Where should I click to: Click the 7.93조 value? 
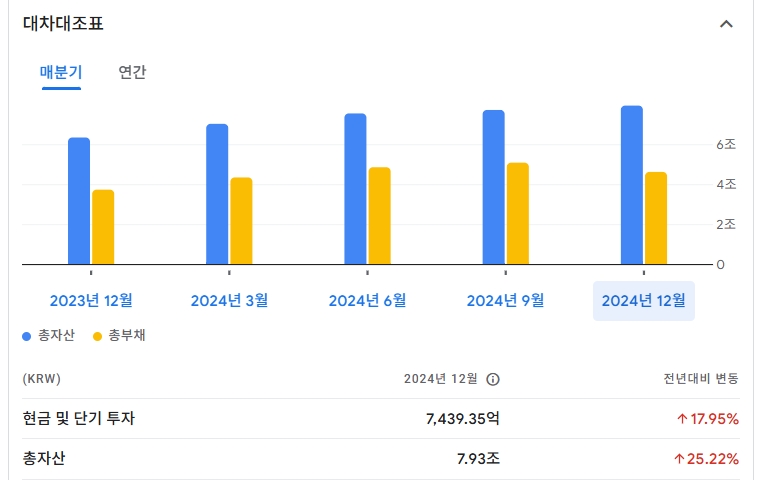click(x=478, y=458)
